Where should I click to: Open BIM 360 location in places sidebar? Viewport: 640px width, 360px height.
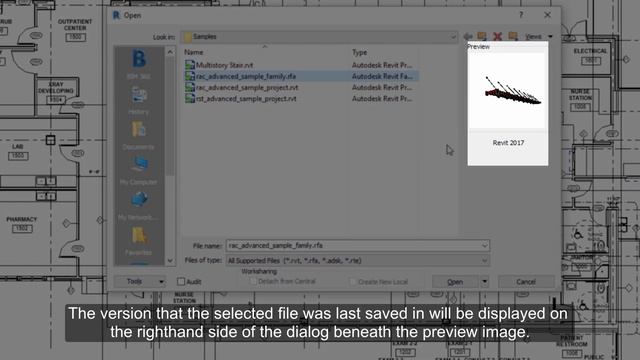tap(139, 64)
